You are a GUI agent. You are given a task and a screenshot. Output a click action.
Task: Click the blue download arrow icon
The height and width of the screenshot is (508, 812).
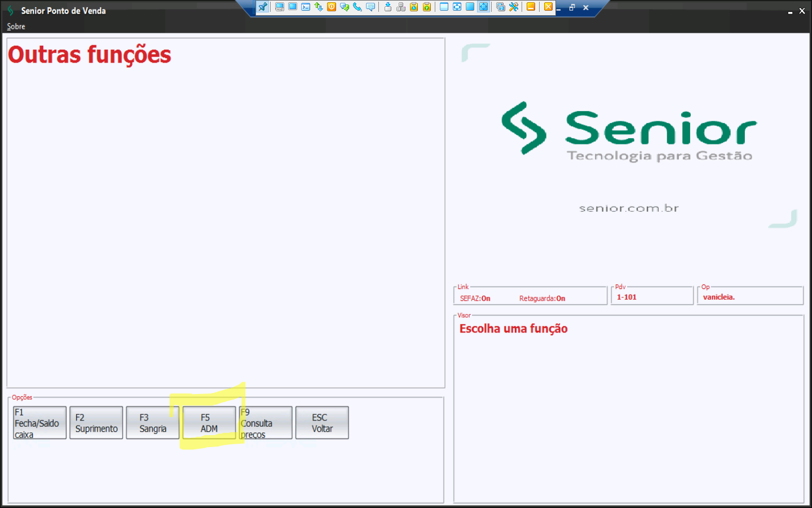pyautogui.click(x=388, y=7)
